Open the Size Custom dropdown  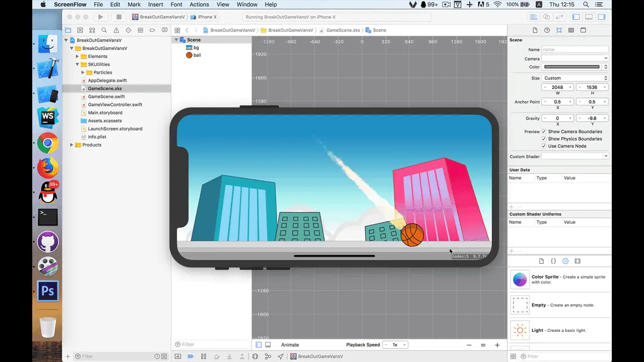click(x=575, y=78)
